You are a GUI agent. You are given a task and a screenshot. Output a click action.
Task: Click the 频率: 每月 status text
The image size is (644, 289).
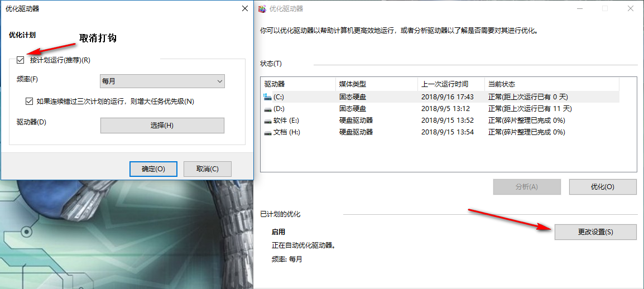coord(287,259)
